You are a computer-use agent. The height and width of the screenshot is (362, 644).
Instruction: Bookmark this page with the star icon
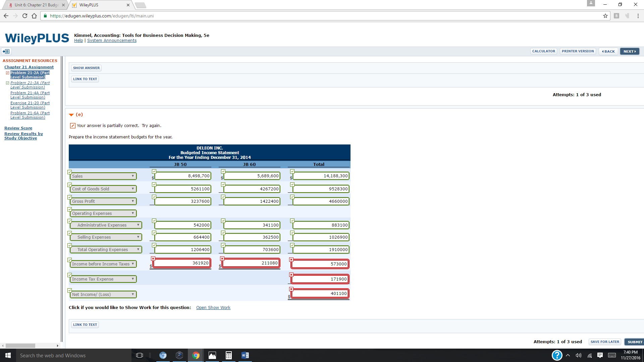point(605,16)
